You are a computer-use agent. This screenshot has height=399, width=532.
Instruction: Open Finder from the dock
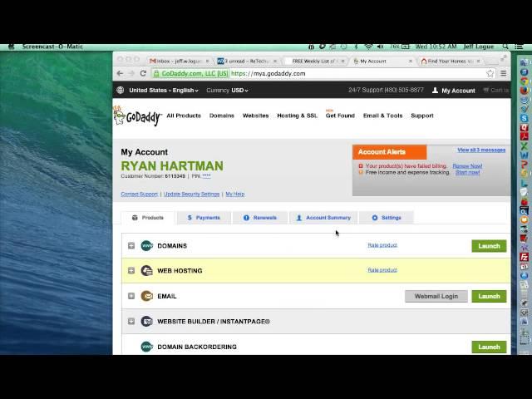click(x=525, y=63)
